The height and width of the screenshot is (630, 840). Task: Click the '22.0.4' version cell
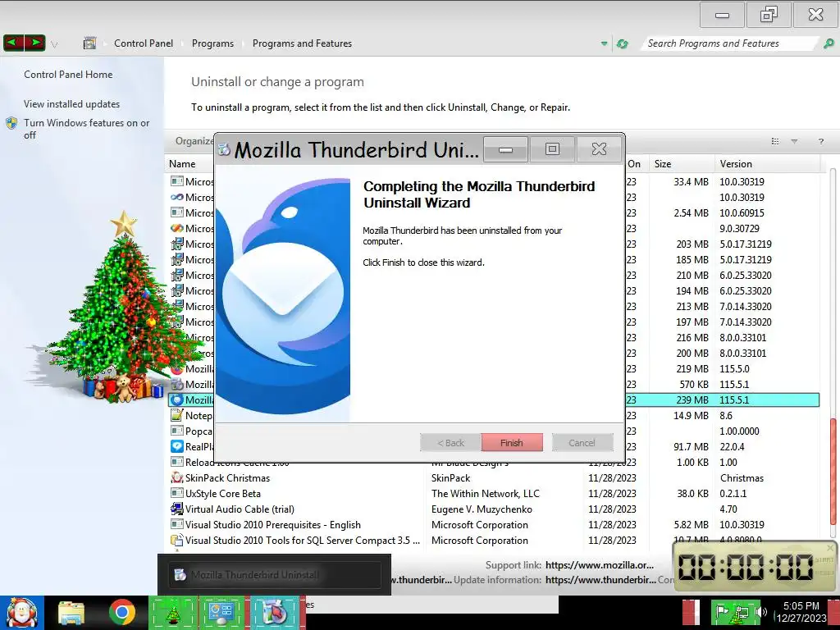click(732, 446)
